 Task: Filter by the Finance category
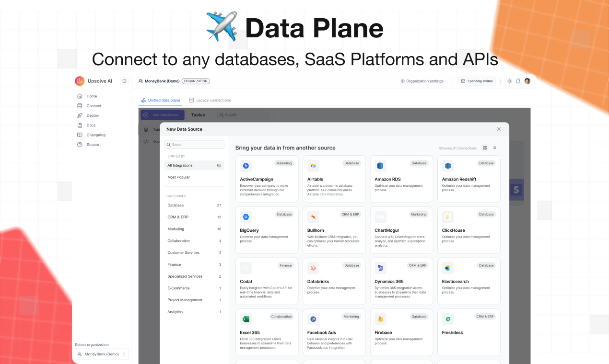[194, 264]
